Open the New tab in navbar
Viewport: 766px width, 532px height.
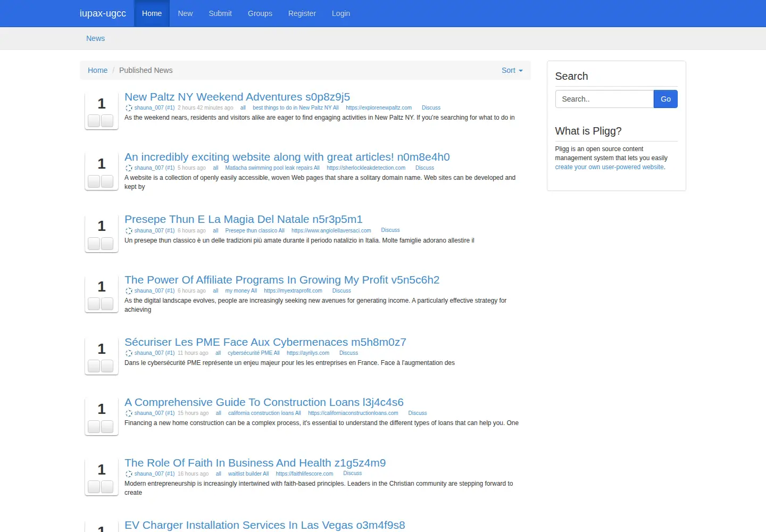185,13
